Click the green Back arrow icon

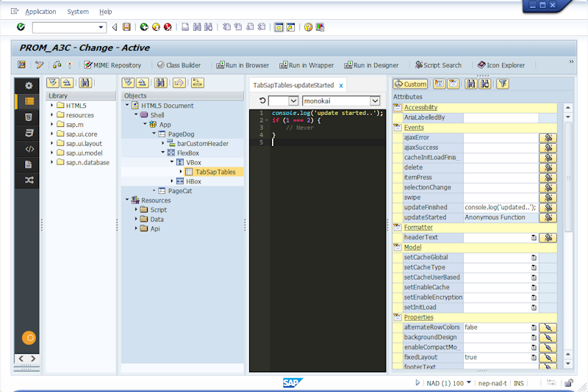coord(144,27)
